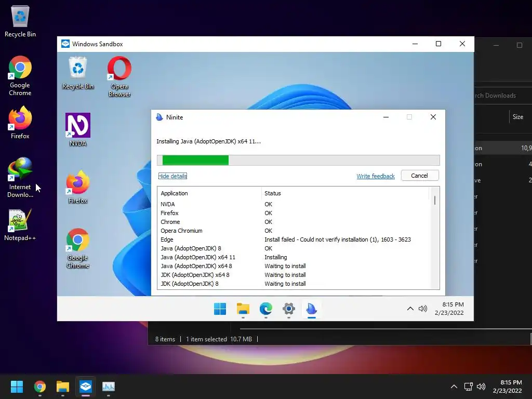
Task: Select Java (AdoptOpenJDK) x64 8 row
Action: 294,266
